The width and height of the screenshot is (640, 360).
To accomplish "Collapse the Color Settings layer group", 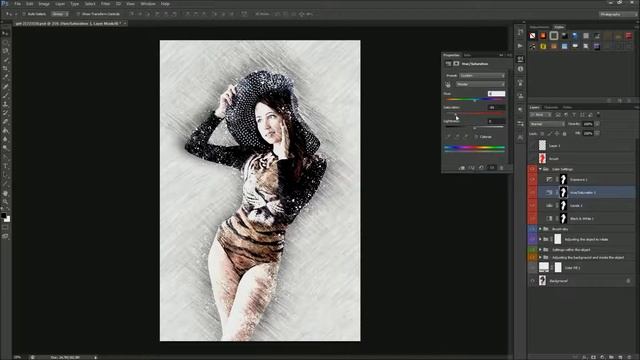I will click(540, 169).
